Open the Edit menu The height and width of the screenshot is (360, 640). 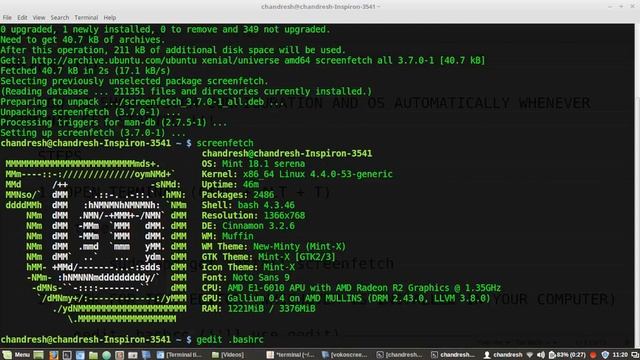click(x=22, y=18)
